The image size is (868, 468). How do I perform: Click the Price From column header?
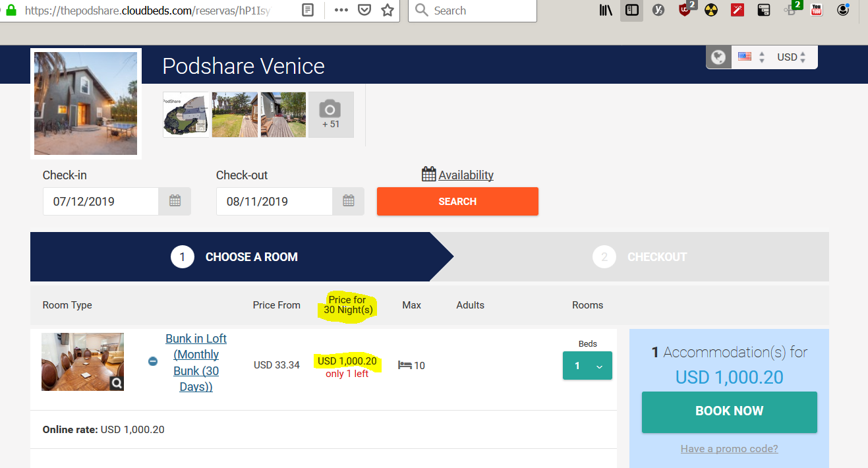coord(277,305)
